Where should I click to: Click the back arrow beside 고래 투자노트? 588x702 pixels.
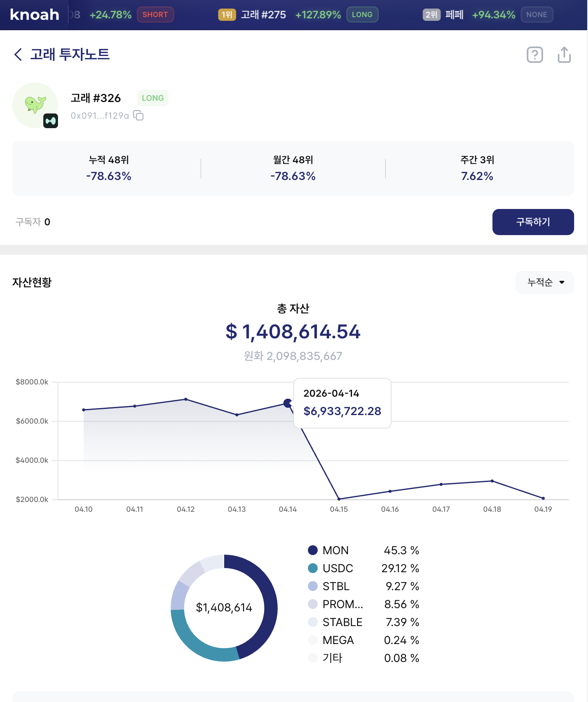tap(18, 54)
